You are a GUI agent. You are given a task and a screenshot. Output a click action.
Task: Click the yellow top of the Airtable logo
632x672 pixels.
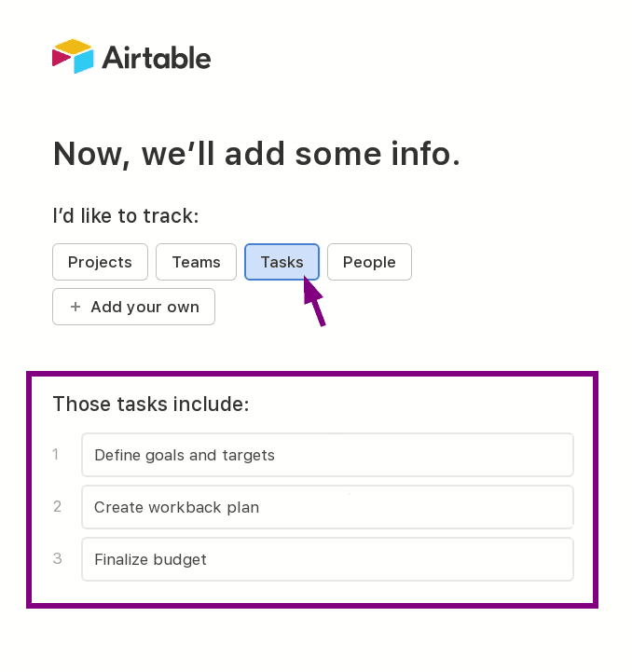click(x=74, y=46)
